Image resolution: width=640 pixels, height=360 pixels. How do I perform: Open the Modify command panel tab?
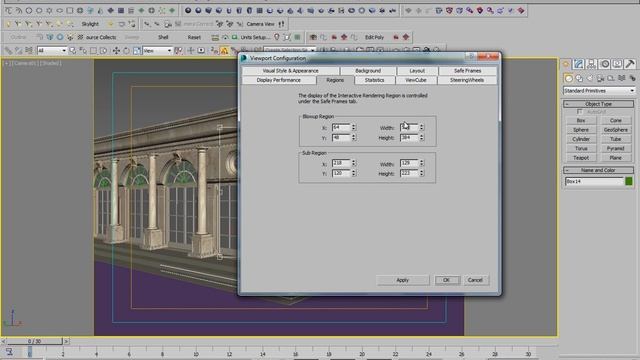click(578, 64)
